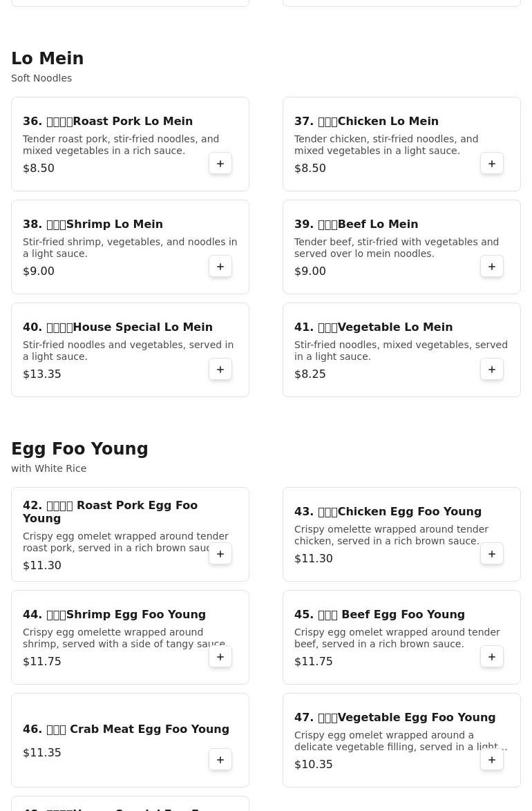Select the House Special Lo Mein card
This screenshot has height=811, width=532.
coord(130,350)
